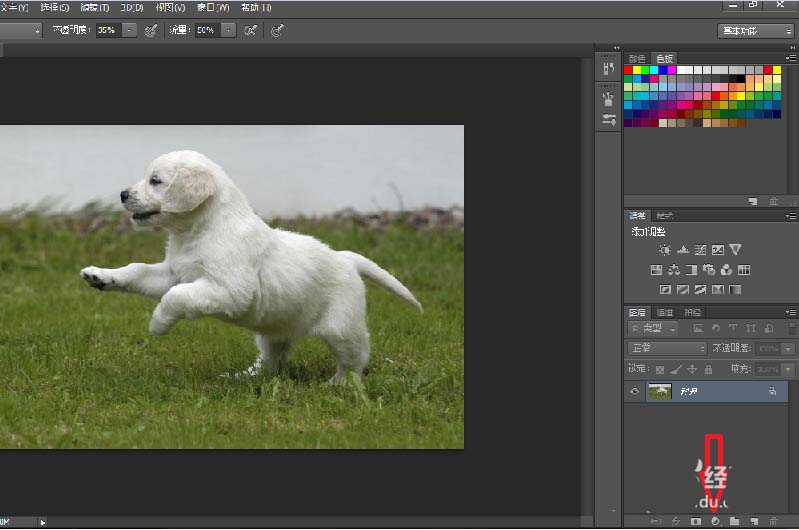Select the Background layer thumbnail
799x530 pixels.
[660, 393]
